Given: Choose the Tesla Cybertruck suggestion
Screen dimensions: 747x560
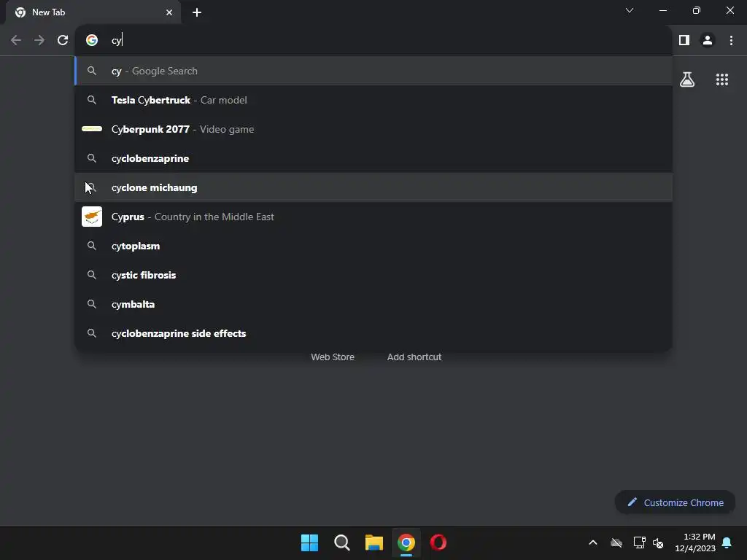Looking at the screenshot, I should coord(373,100).
